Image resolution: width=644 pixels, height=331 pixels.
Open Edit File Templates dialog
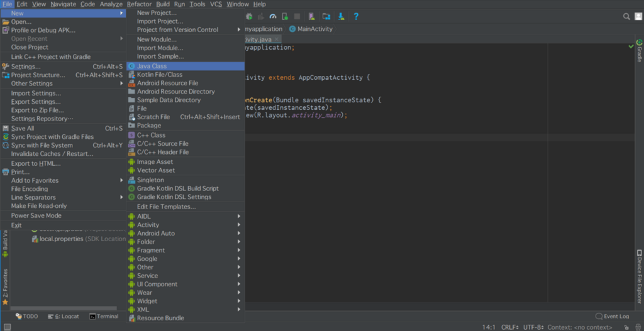(186, 207)
